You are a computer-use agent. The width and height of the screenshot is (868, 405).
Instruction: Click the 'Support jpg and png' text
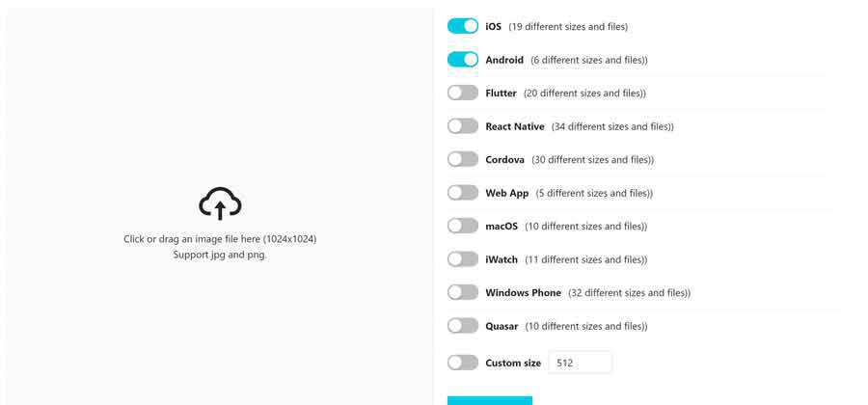tap(220, 255)
